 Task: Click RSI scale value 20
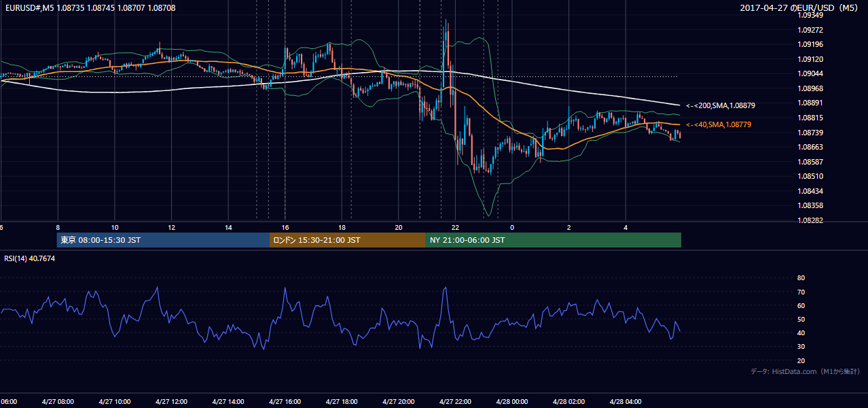point(801,360)
